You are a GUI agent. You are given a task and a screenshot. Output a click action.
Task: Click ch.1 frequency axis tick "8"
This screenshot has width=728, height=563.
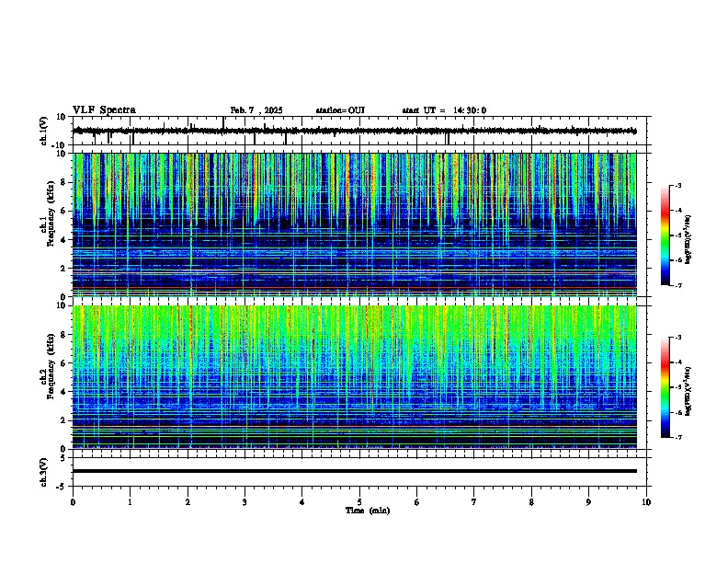tap(63, 182)
